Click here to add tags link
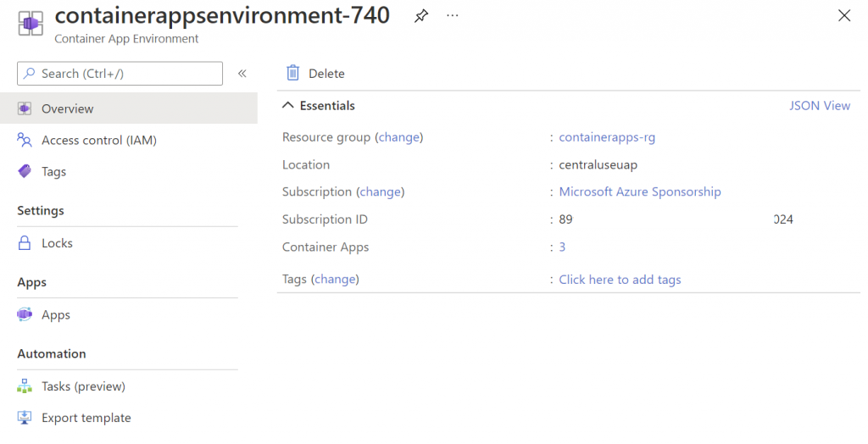 [620, 280]
